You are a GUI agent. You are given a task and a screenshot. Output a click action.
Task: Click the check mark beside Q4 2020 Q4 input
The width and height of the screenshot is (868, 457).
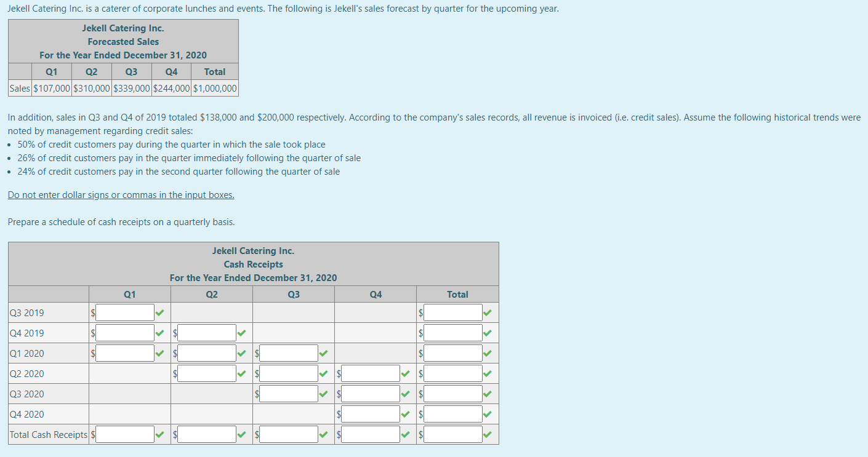pyautogui.click(x=405, y=415)
